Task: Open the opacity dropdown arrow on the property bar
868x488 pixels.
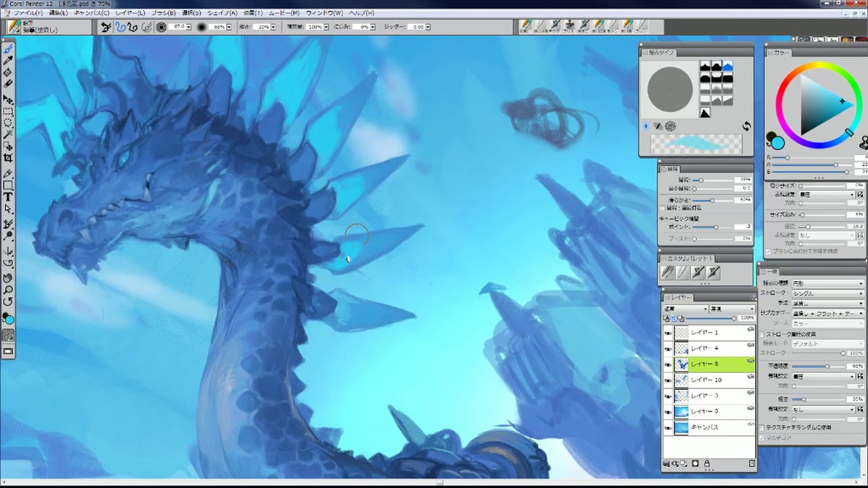Action: pos(229,27)
